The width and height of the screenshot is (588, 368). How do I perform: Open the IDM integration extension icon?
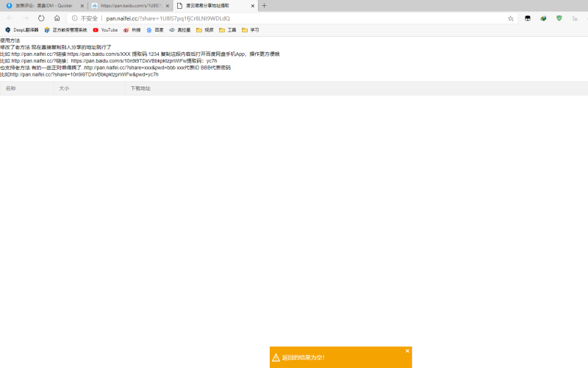pyautogui.click(x=543, y=18)
